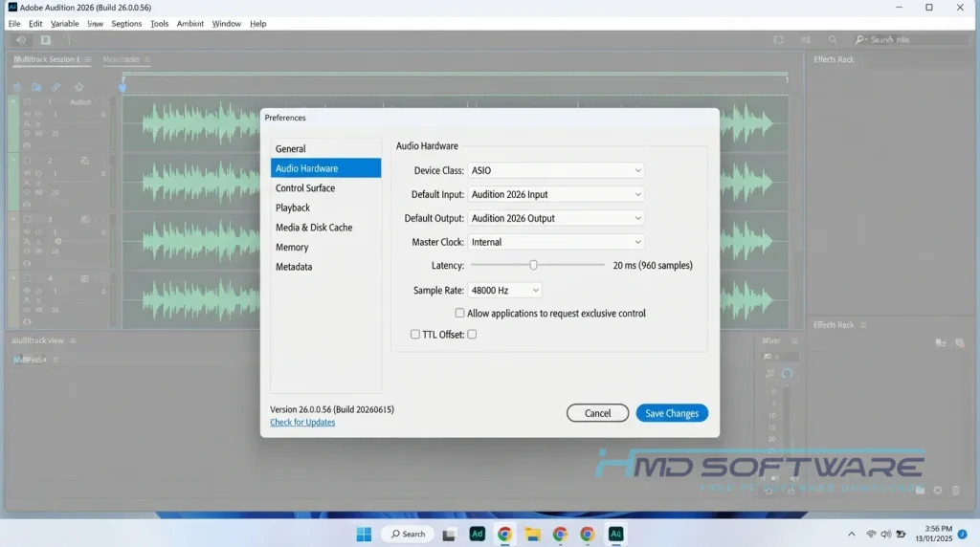Click the Check for Updates link
Image resolution: width=980 pixels, height=547 pixels.
[x=302, y=422]
